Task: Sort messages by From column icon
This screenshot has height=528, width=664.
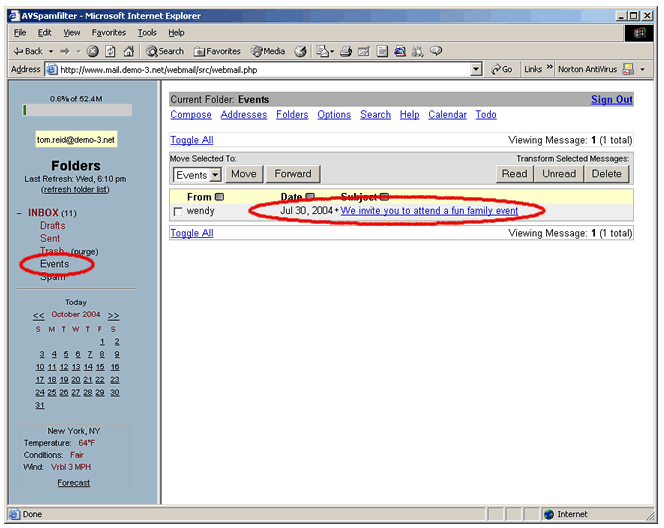Action: 219,197
